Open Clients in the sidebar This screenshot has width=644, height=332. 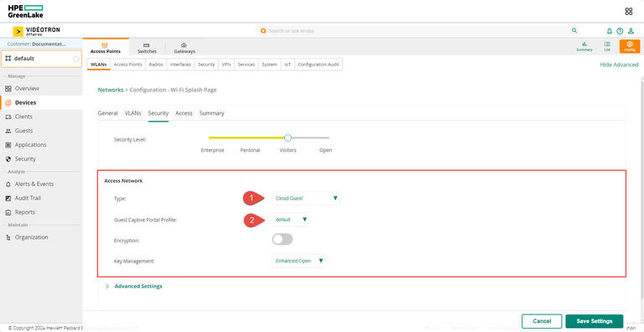pos(23,117)
